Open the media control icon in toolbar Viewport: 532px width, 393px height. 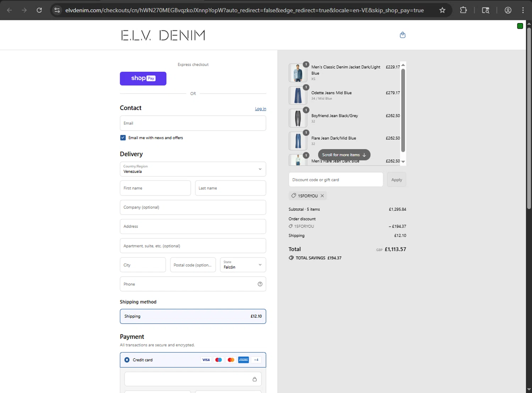486,10
